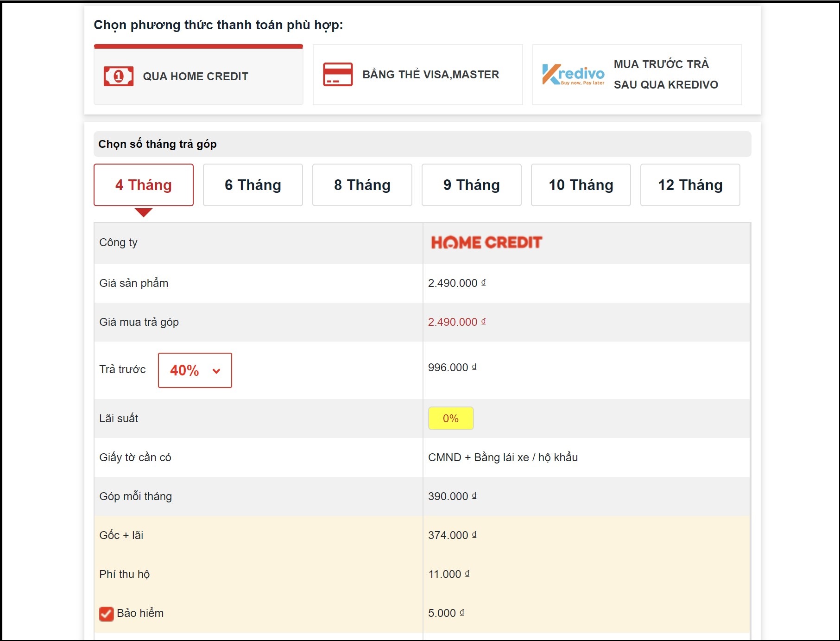Switch to BẰNG THẺ VISA,MASTER payment tab
The image size is (840, 641).
(x=418, y=75)
